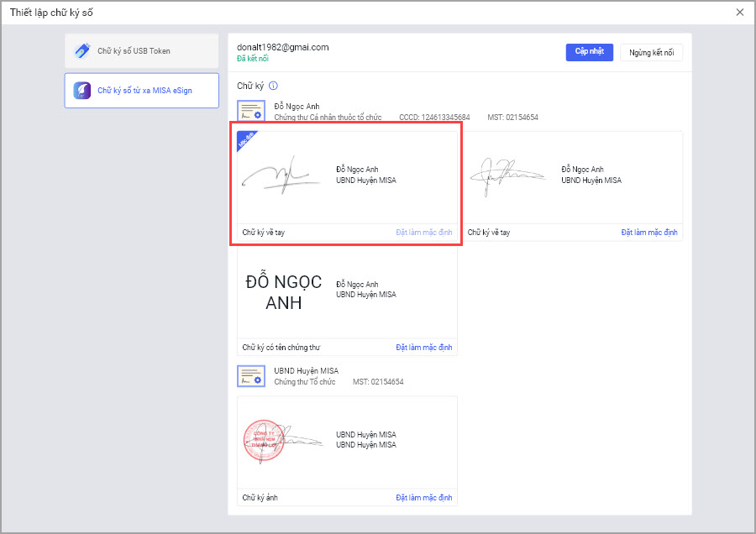
Task: Click the Cập nhật button
Action: click(x=589, y=52)
